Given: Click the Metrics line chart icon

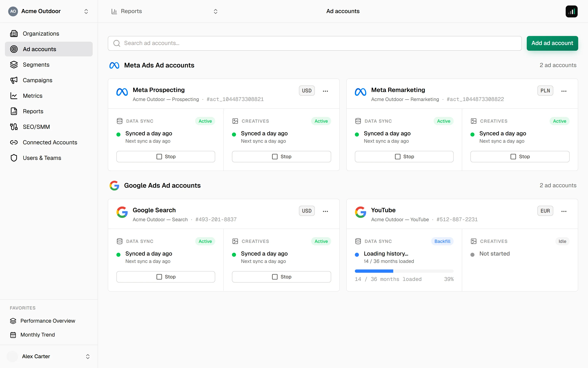Looking at the screenshot, I should click(14, 96).
